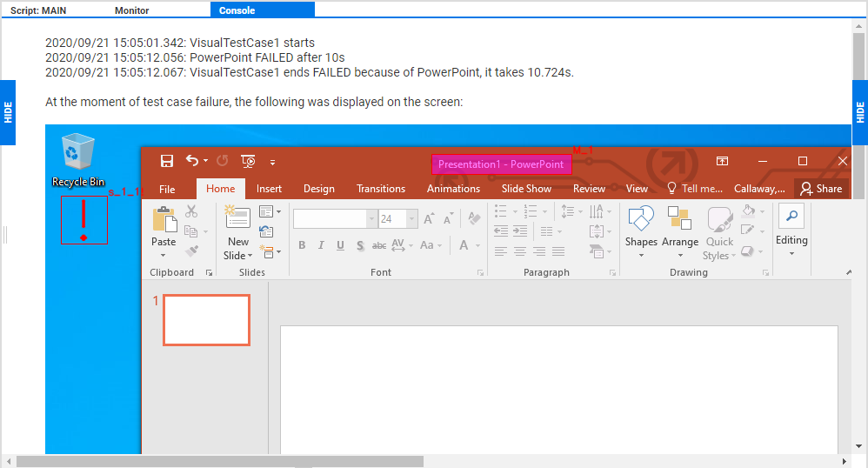The image size is (868, 468).
Task: Click the Change Case Aa icon
Action: (427, 244)
